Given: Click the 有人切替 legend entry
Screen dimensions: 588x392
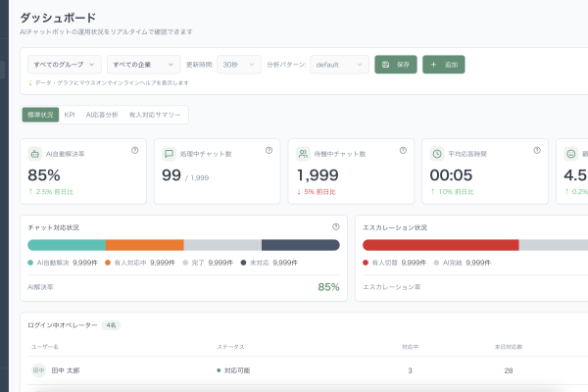Looking at the screenshot, I should [x=395, y=263].
